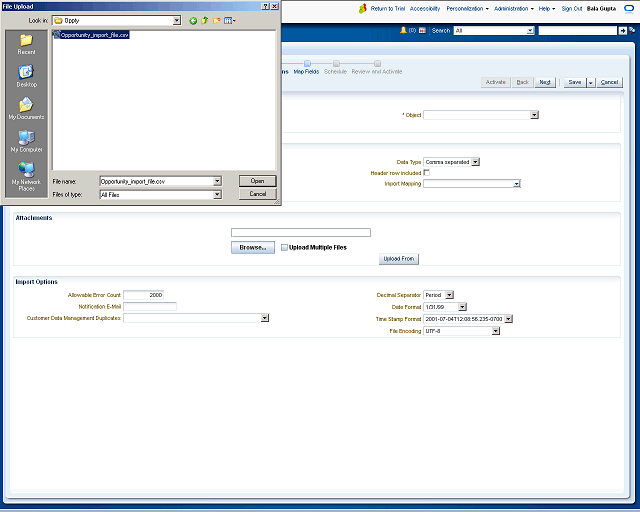
Task: Open the Import Mapping dropdown
Action: click(517, 184)
